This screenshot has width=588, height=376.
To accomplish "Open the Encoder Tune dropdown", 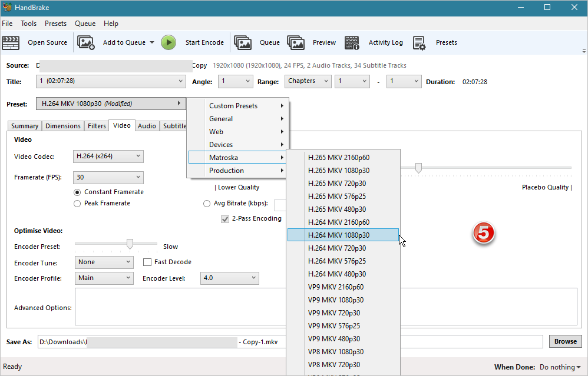I will (104, 262).
